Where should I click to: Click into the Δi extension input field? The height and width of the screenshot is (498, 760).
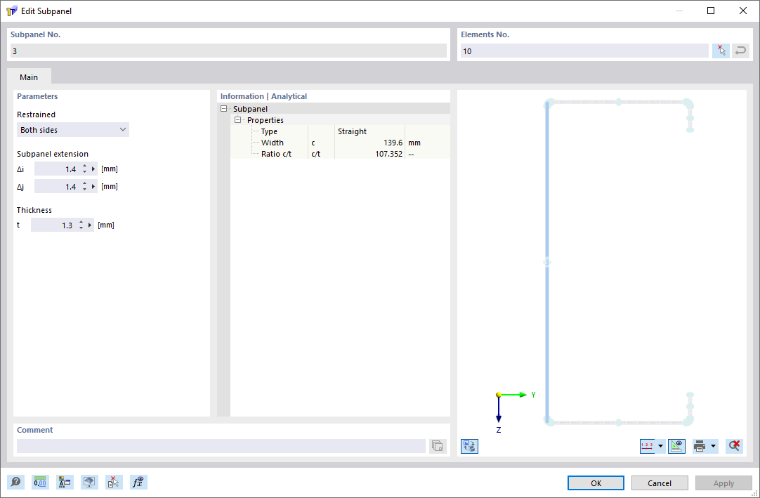pos(56,169)
